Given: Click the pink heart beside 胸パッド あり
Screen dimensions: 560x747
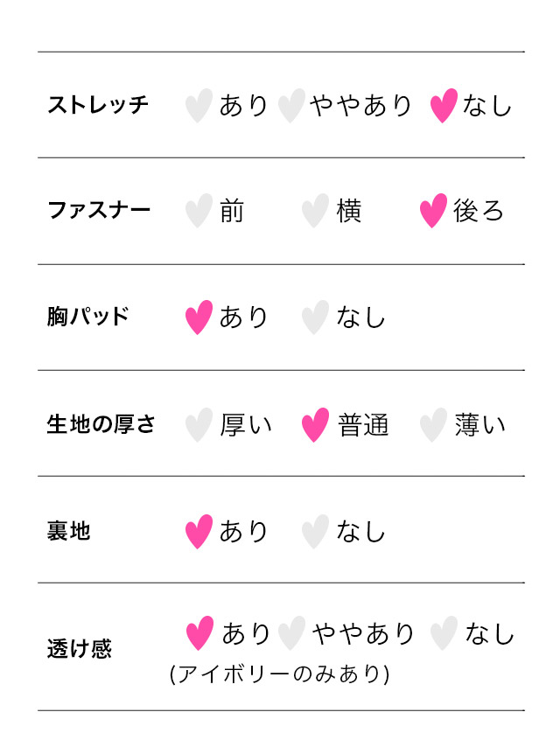Looking at the screenshot, I should tap(199, 318).
